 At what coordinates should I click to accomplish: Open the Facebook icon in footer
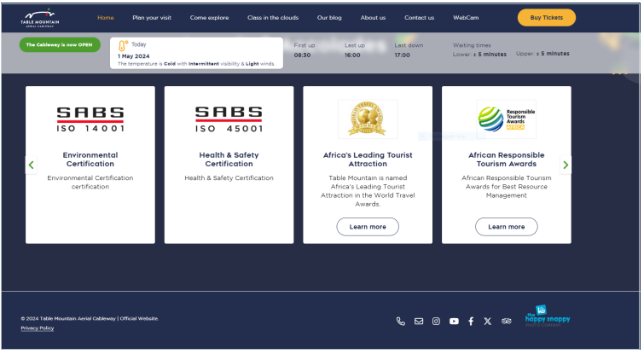471,322
